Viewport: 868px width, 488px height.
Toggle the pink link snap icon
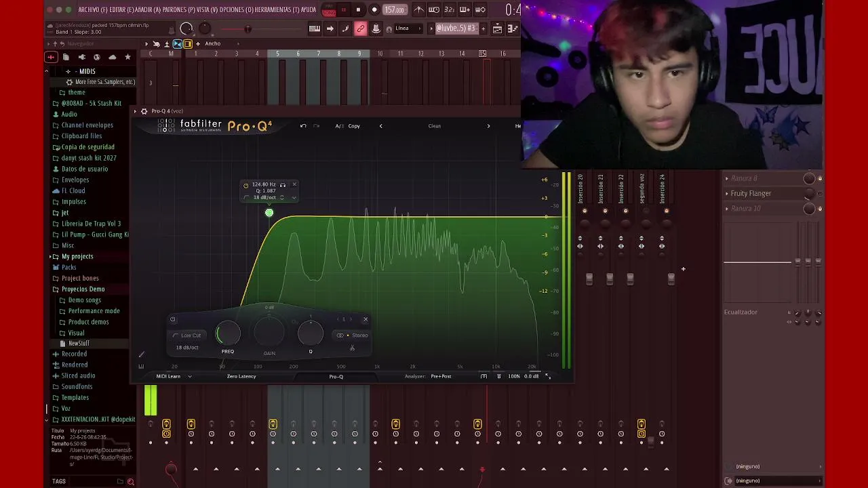(x=360, y=28)
